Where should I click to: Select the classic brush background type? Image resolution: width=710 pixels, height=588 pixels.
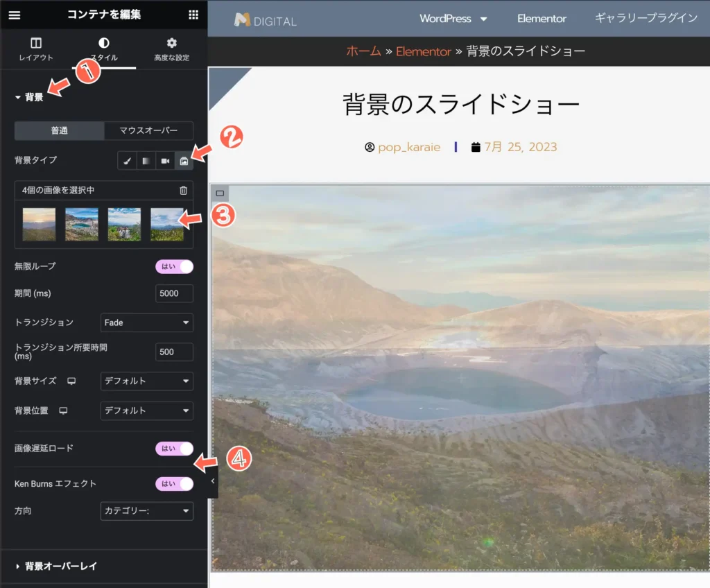pos(127,160)
